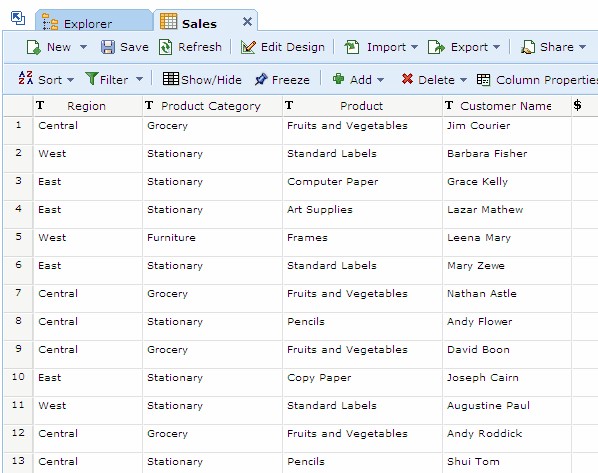Image resolution: width=598 pixels, height=473 pixels.
Task: Expand the Filter dropdown arrow
Action: [140, 79]
